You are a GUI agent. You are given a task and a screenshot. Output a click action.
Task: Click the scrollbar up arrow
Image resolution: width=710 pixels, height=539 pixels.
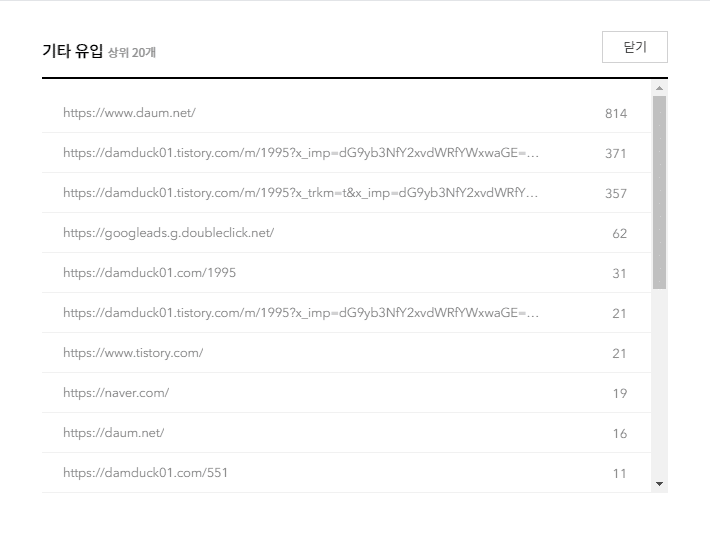[659, 88]
